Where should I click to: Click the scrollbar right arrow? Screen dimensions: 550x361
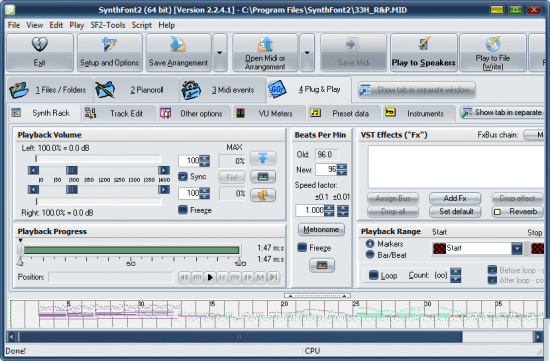point(537,337)
